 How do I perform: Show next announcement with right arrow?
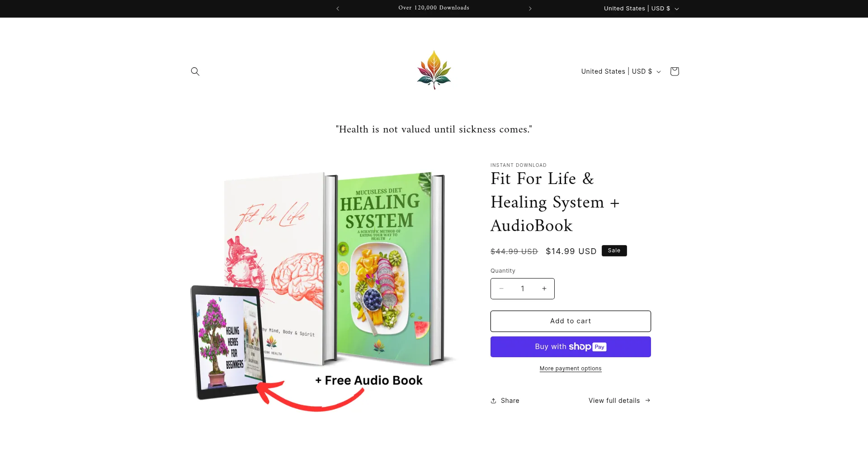(x=530, y=9)
